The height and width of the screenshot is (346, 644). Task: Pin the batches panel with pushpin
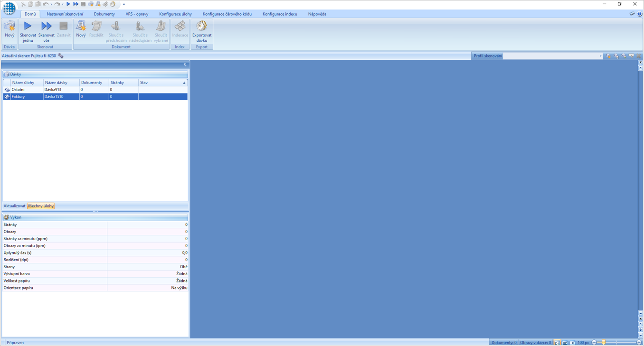click(x=185, y=65)
